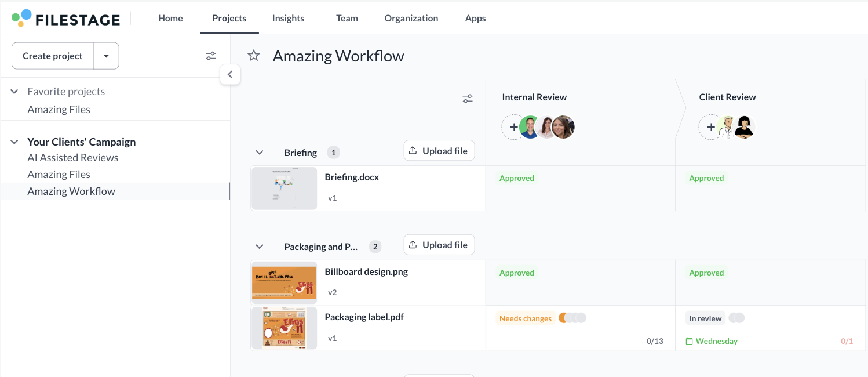Collapse Your Clients' Campaign folder
868x377 pixels.
point(14,142)
